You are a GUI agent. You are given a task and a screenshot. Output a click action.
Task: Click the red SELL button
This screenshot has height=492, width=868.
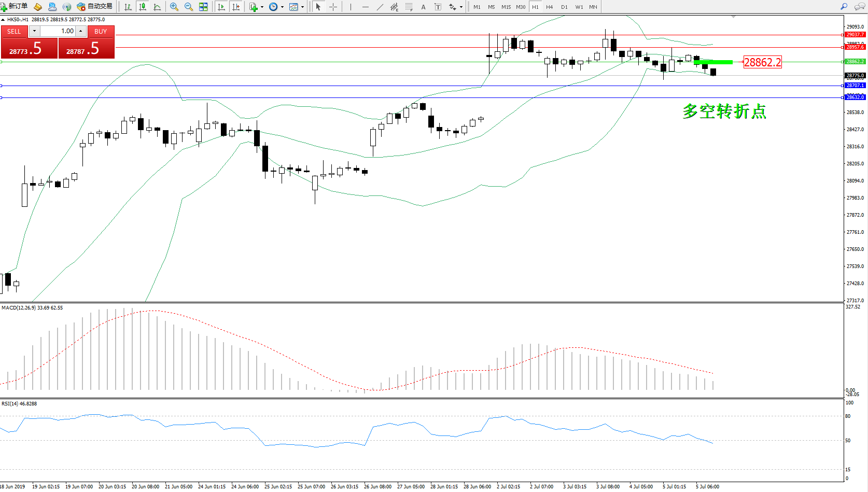[14, 32]
